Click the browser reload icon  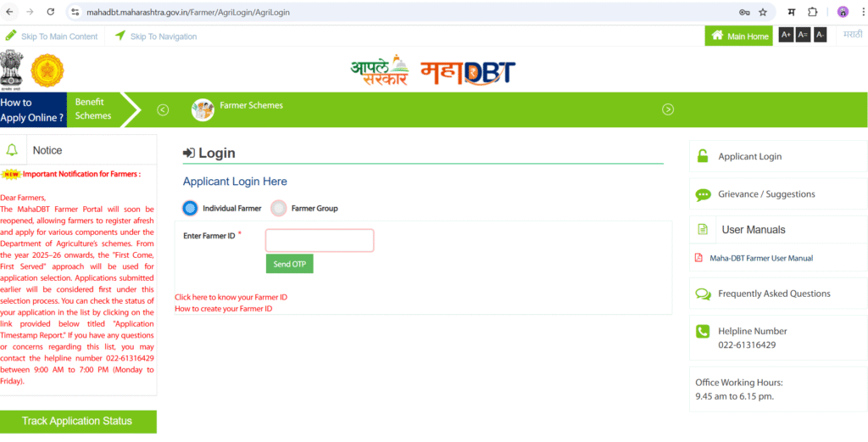[x=50, y=12]
